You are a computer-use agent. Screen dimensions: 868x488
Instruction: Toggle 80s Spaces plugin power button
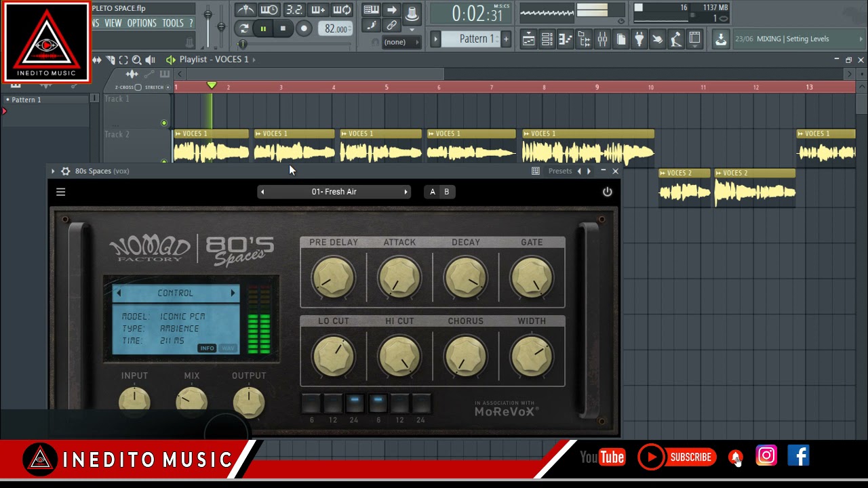pos(607,192)
